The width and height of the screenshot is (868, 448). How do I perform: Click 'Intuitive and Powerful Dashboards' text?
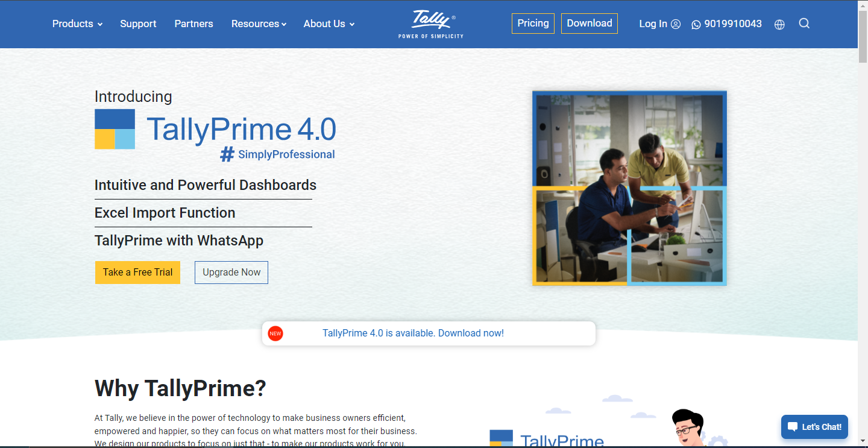tap(206, 185)
